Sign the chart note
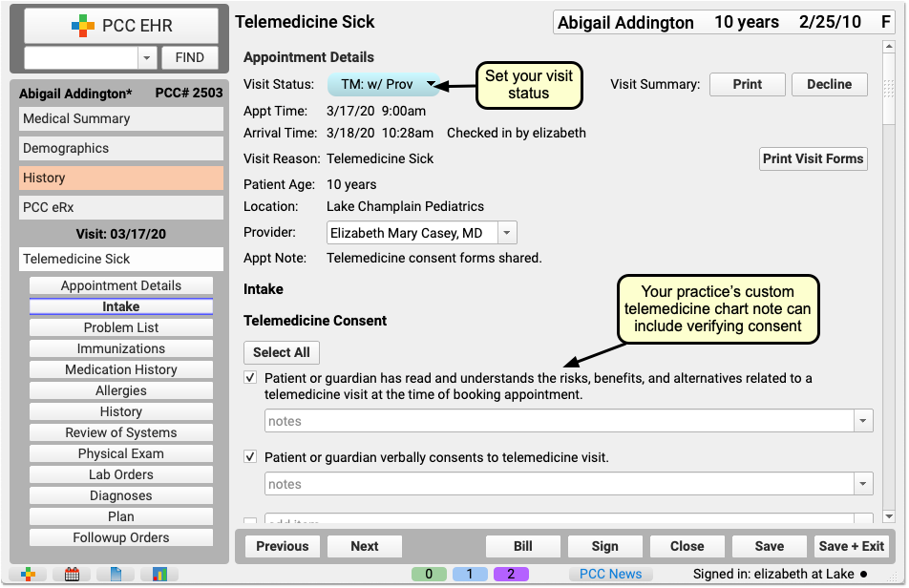 point(605,546)
